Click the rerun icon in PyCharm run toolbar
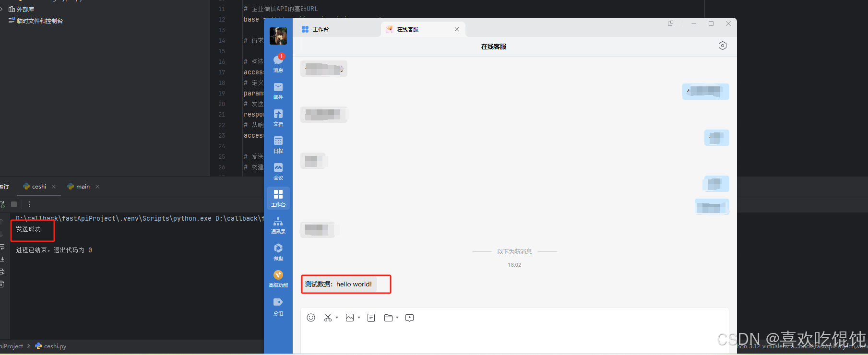The width and height of the screenshot is (868, 355). [2, 204]
